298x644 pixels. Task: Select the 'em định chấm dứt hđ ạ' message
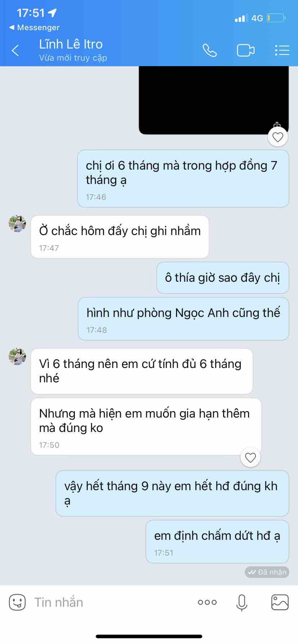[x=217, y=542]
